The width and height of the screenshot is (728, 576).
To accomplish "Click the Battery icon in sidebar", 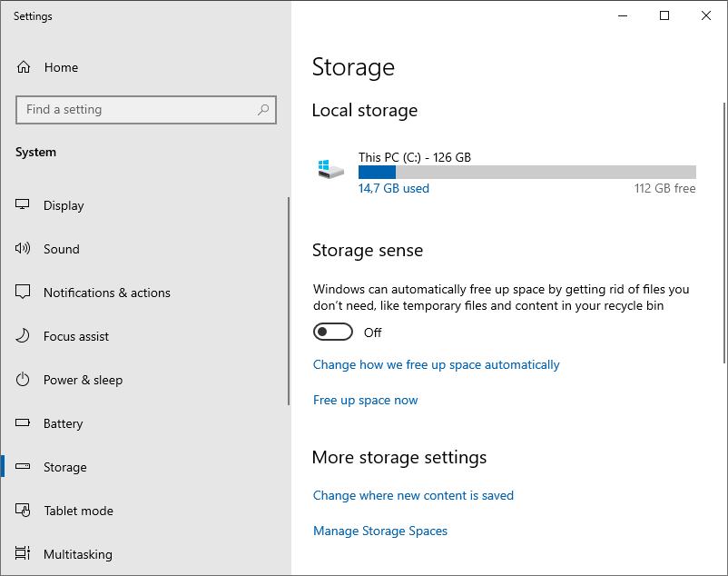I will [x=23, y=422].
